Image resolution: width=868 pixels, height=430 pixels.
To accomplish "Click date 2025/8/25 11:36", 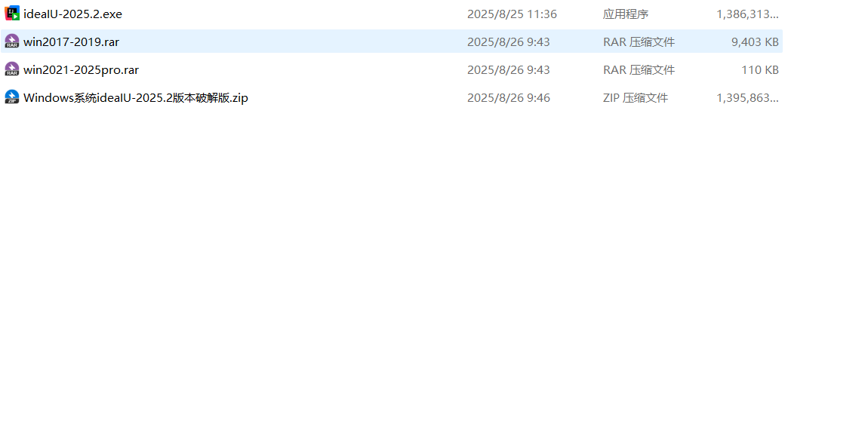I will [512, 14].
